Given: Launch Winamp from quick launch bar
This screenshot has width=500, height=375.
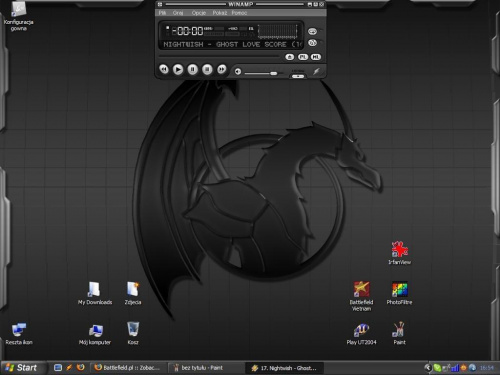Looking at the screenshot, I should pyautogui.click(x=69, y=368).
